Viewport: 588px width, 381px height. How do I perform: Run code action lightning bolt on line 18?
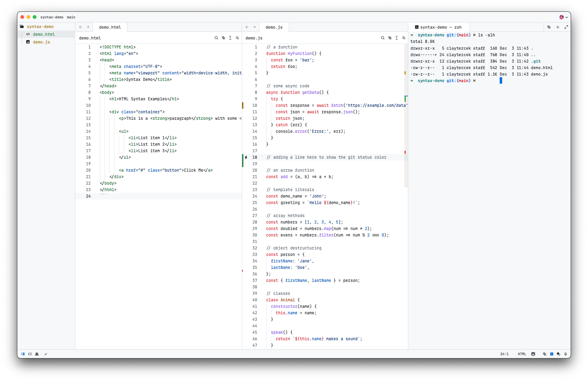coord(246,157)
